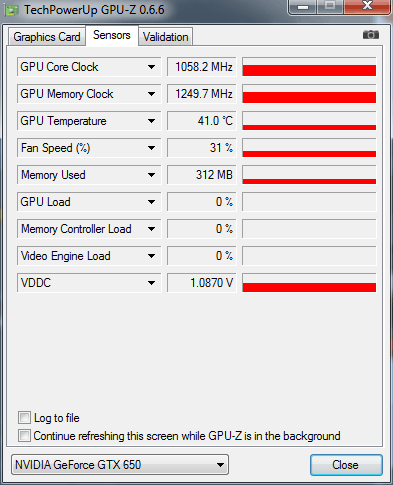The height and width of the screenshot is (485, 393).
Task: Select the Sensors tab
Action: click(112, 35)
